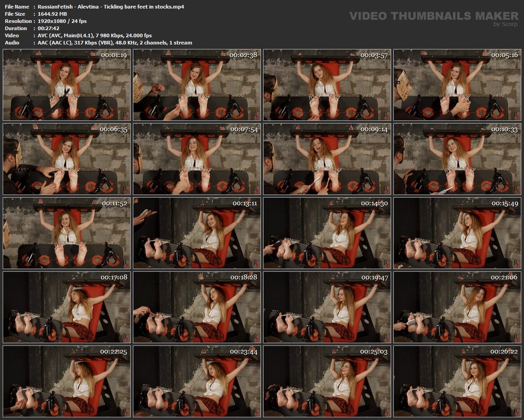Open the thumbnail marked 00:03:57

[327, 85]
